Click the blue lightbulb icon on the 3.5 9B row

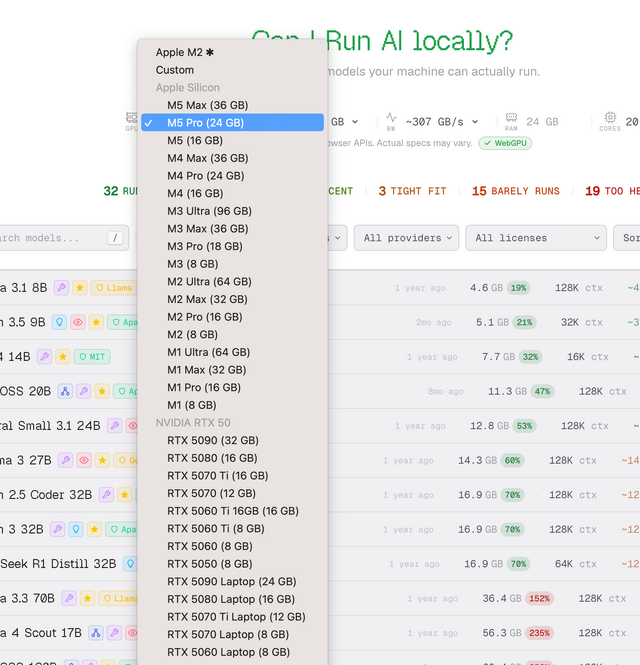pyautogui.click(x=59, y=323)
